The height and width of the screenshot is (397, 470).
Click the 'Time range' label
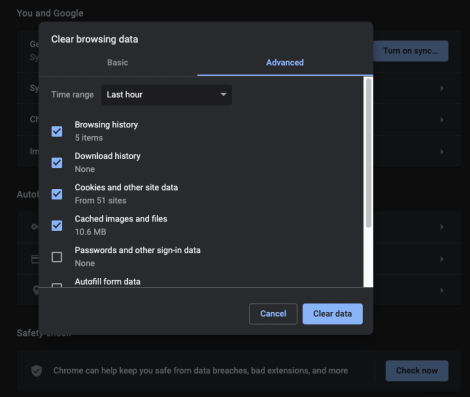click(x=72, y=95)
